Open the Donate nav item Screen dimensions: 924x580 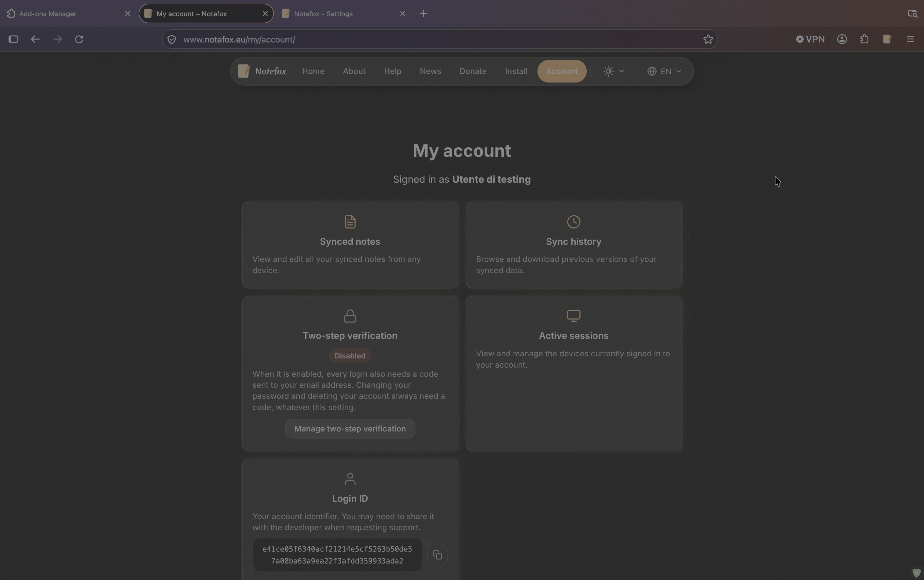pos(473,71)
